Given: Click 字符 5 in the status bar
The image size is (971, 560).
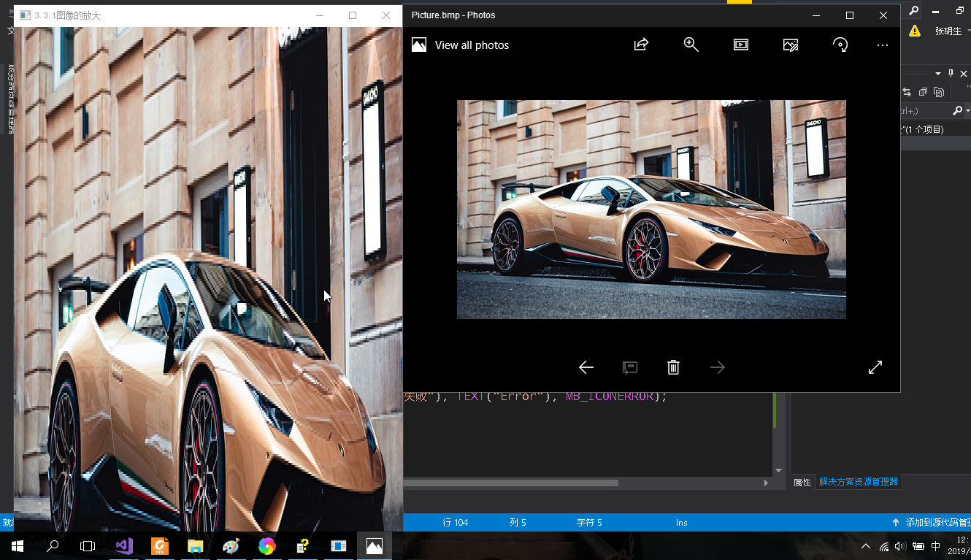Looking at the screenshot, I should (x=589, y=523).
